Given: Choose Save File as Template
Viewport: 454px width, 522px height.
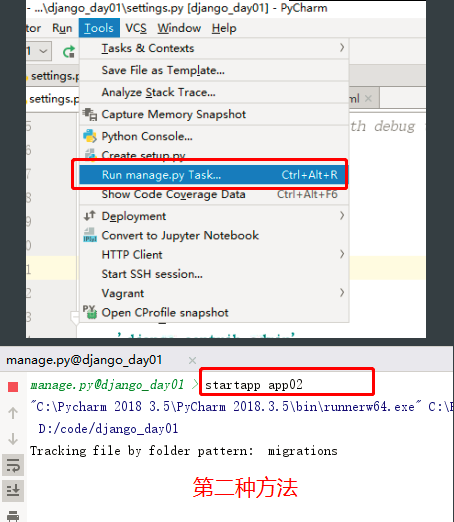Looking at the screenshot, I should 214,70.
